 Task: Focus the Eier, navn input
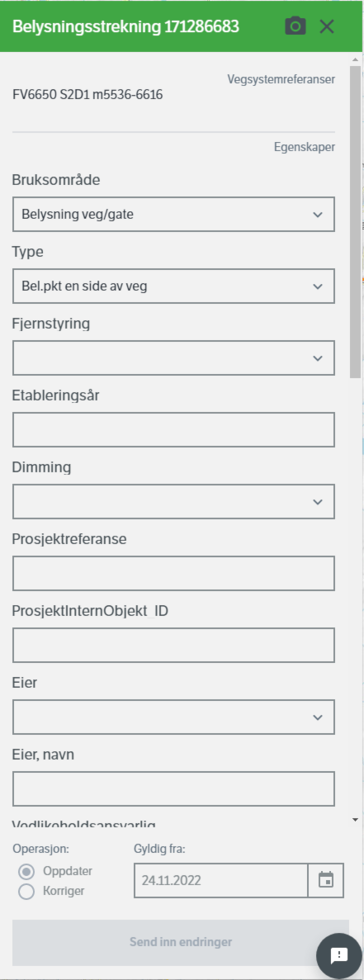[x=173, y=788]
